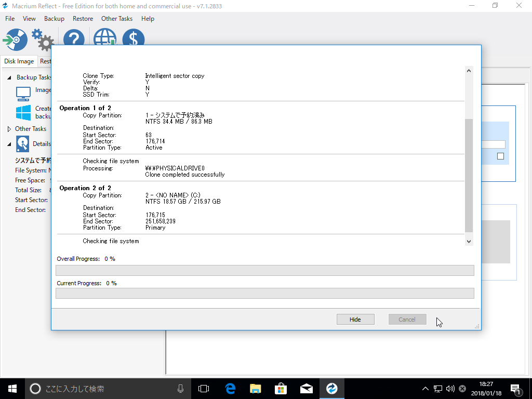
Task: Click the volume speaker tray icon
Action: (x=450, y=389)
